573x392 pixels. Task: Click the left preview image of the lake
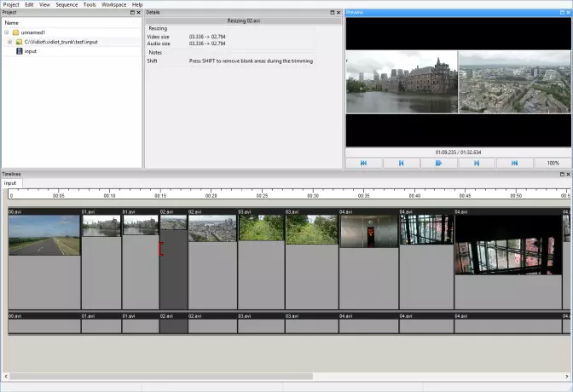pyautogui.click(x=402, y=82)
